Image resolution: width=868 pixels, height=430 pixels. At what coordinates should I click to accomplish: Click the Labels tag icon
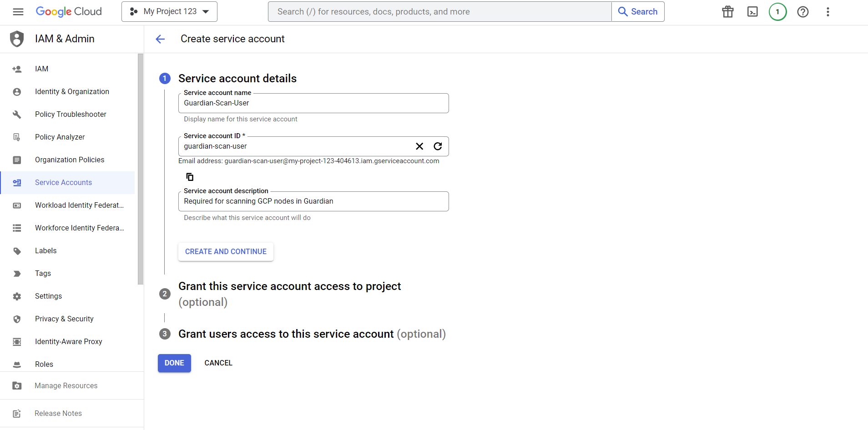[x=17, y=251]
